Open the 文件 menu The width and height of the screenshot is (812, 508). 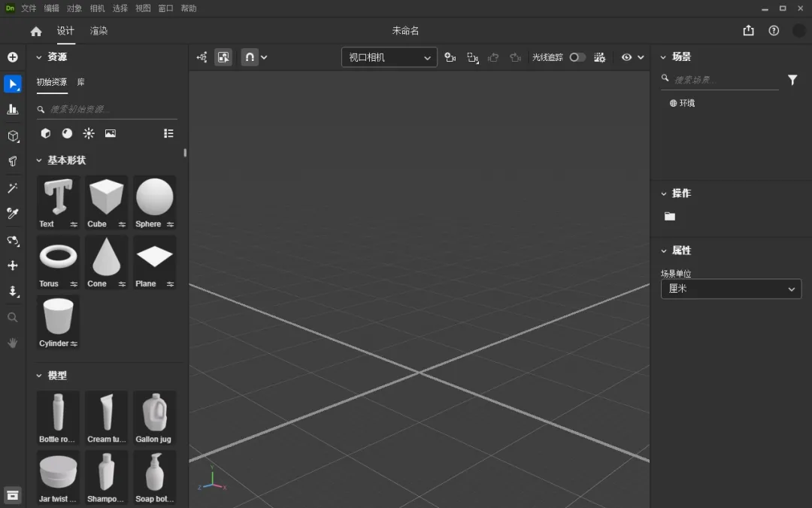(x=29, y=8)
